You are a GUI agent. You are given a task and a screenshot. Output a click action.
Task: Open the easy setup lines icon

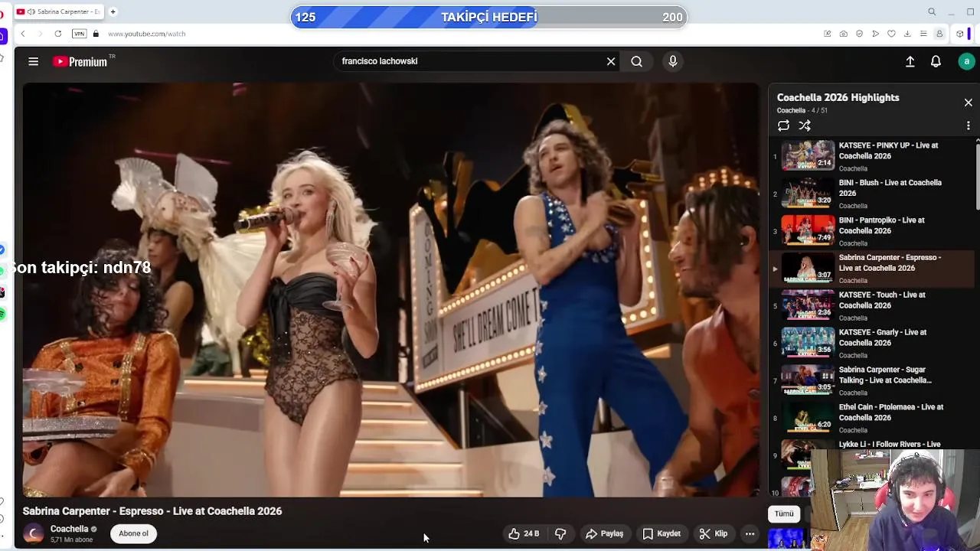923,34
